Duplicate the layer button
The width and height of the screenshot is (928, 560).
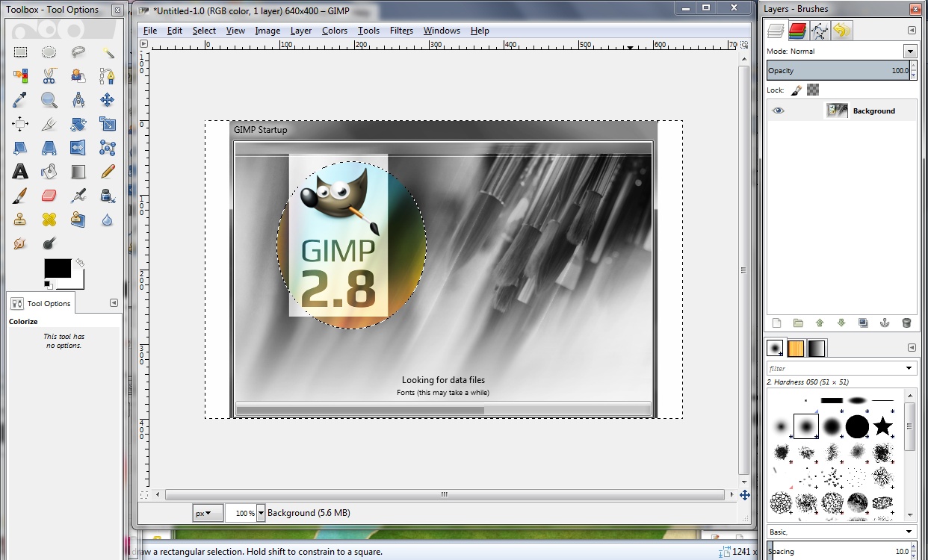pos(863,323)
